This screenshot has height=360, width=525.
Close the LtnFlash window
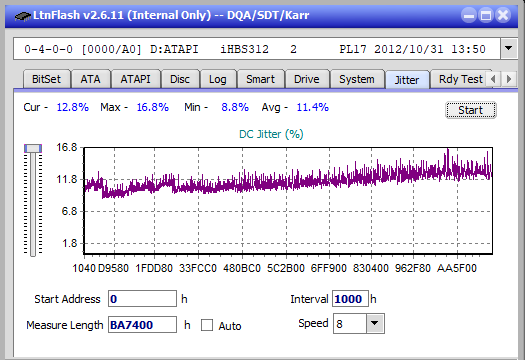tap(503, 15)
